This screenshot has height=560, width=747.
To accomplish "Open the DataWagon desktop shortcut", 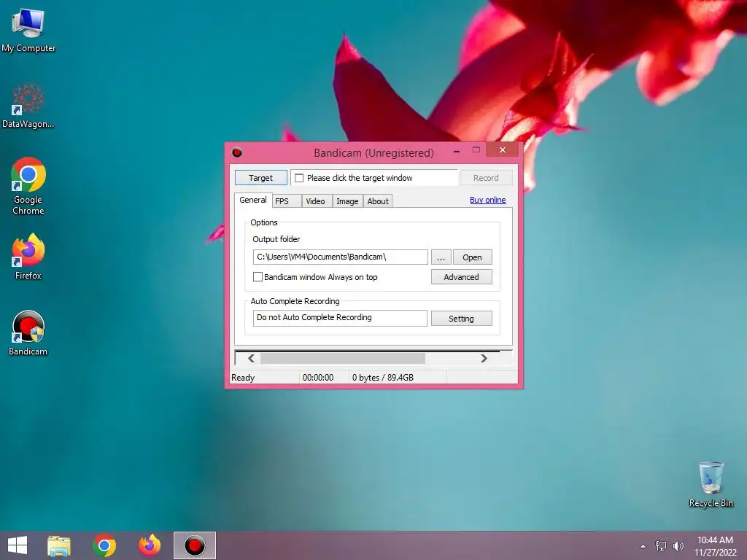I will pos(28,106).
